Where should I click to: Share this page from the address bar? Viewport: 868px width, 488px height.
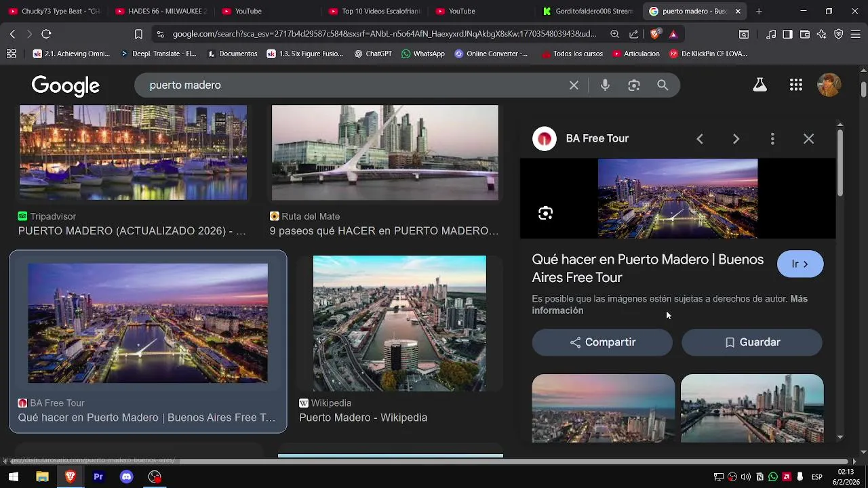633,34
